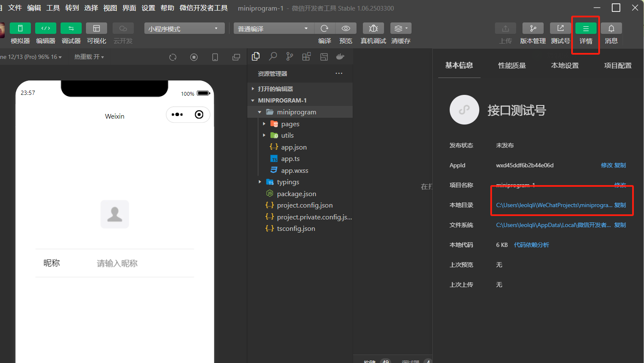
Task: Click the preview eye icon
Action: pos(346,28)
